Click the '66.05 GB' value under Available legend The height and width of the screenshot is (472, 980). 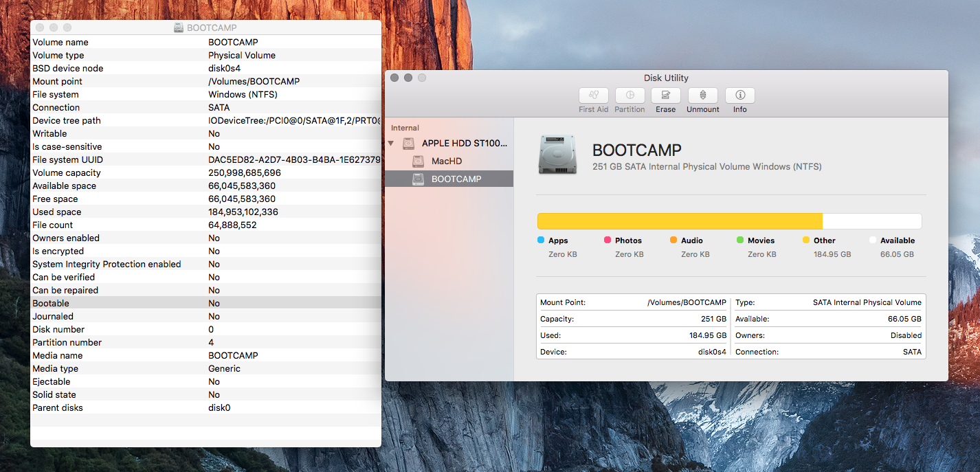[x=897, y=254]
